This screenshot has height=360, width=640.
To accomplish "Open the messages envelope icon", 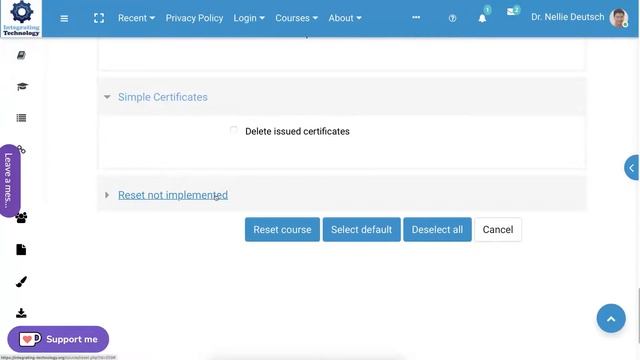I will point(511,12).
